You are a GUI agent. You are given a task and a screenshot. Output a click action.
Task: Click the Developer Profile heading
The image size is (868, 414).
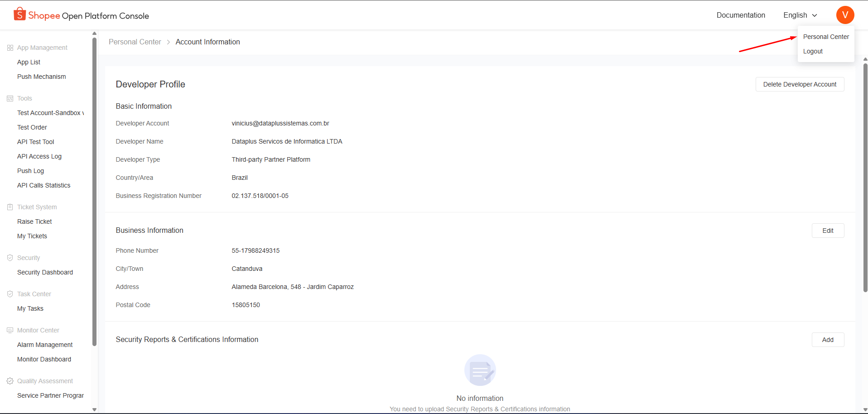pyautogui.click(x=150, y=84)
